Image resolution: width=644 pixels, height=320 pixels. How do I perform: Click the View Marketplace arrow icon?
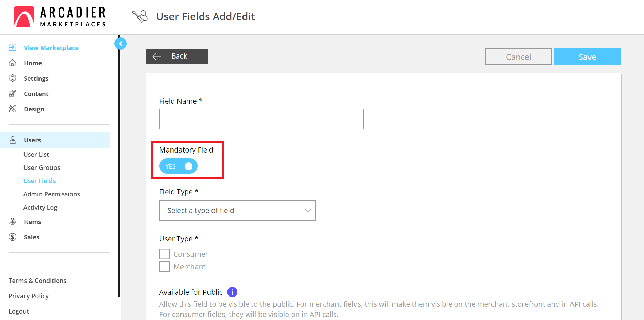click(12, 47)
